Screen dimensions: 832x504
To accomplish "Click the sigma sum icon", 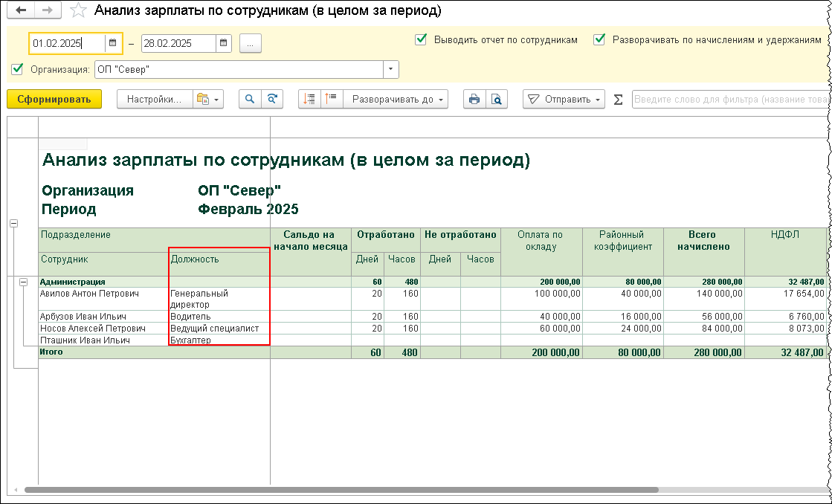I will (618, 100).
